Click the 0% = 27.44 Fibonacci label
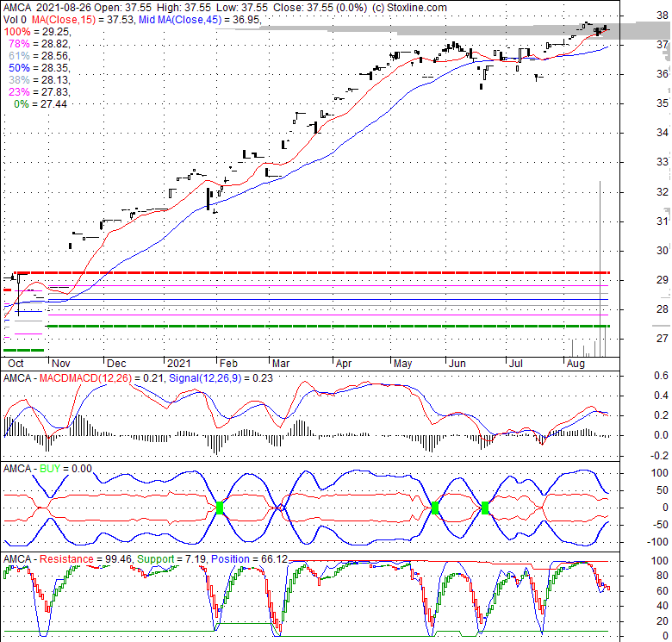This screenshot has height=642, width=672. [40, 103]
